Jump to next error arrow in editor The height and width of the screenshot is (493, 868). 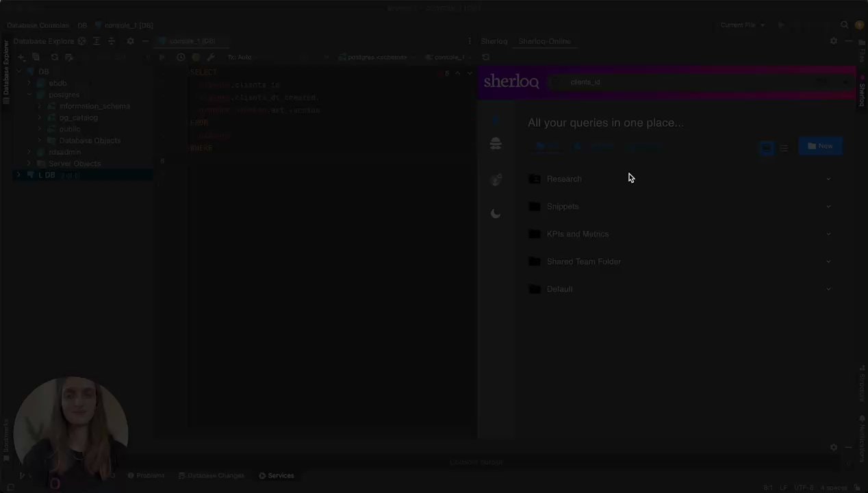(470, 73)
